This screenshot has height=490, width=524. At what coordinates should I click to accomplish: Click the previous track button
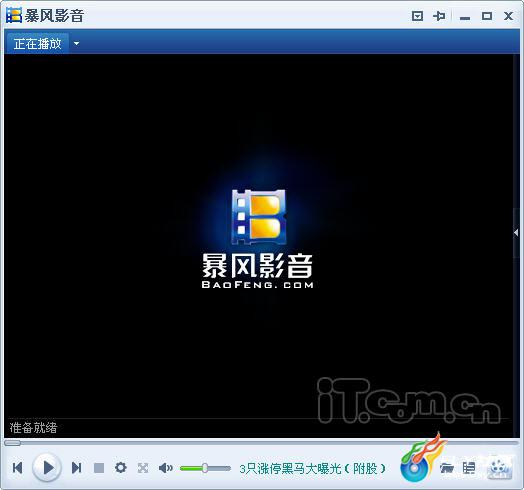point(17,468)
